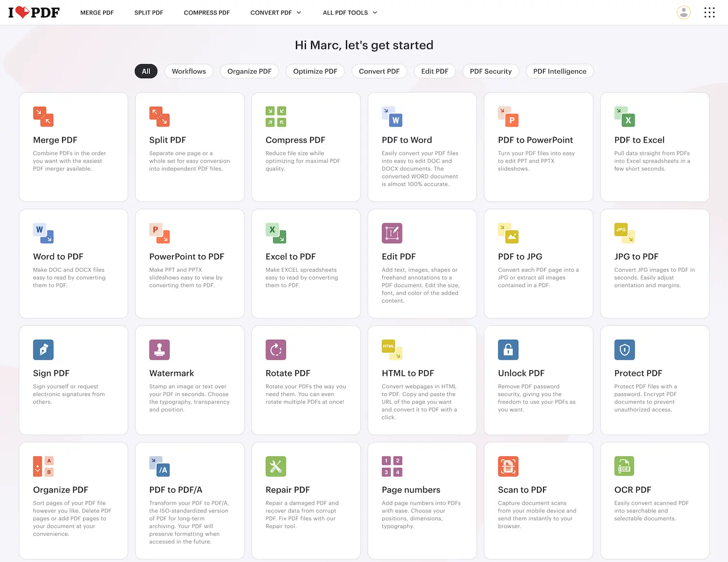The width and height of the screenshot is (728, 562).
Task: Choose the PDF to Excel icon
Action: 625,116
